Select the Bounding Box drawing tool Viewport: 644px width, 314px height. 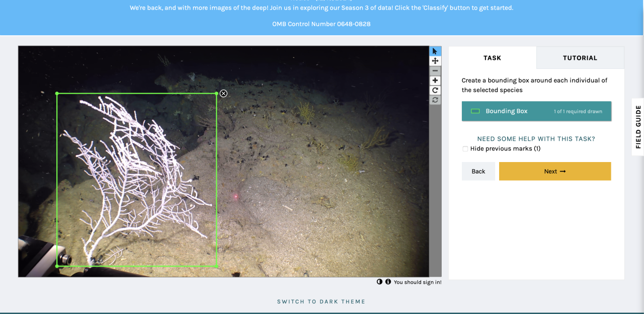coord(536,111)
